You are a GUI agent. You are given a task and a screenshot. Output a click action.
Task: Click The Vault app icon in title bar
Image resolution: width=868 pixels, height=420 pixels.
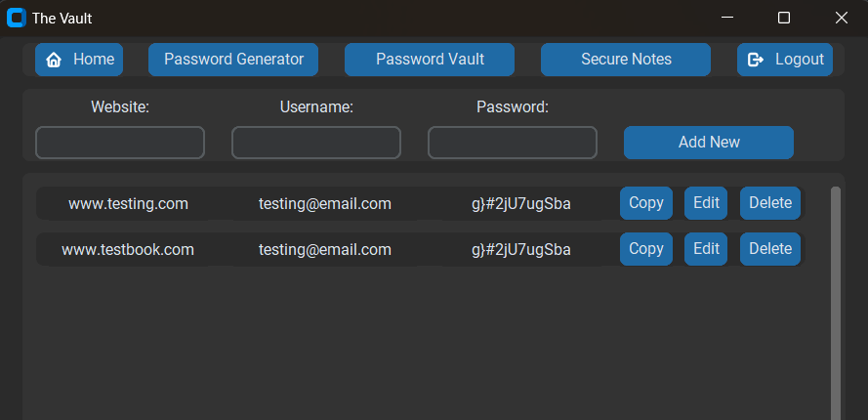tap(16, 18)
